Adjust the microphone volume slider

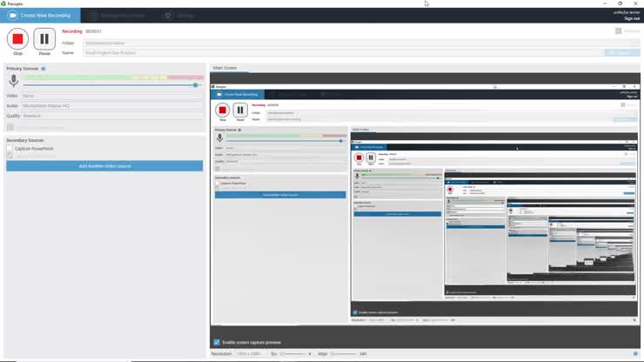click(x=195, y=85)
